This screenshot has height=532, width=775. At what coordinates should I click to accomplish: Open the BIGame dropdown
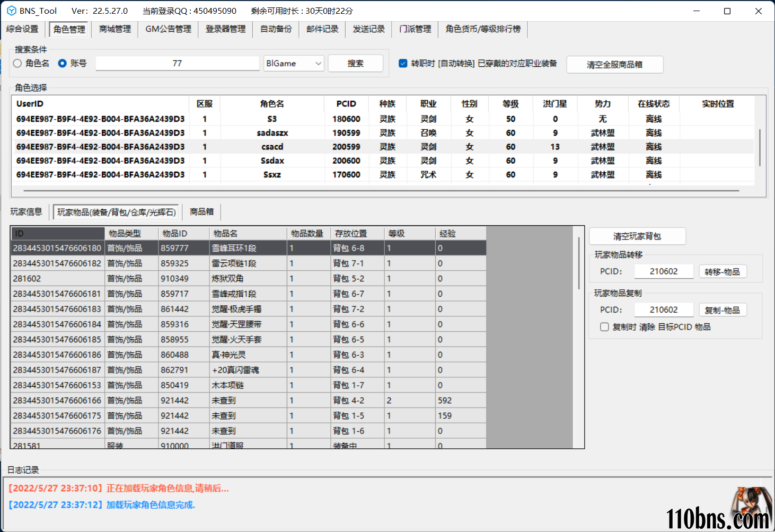point(294,63)
